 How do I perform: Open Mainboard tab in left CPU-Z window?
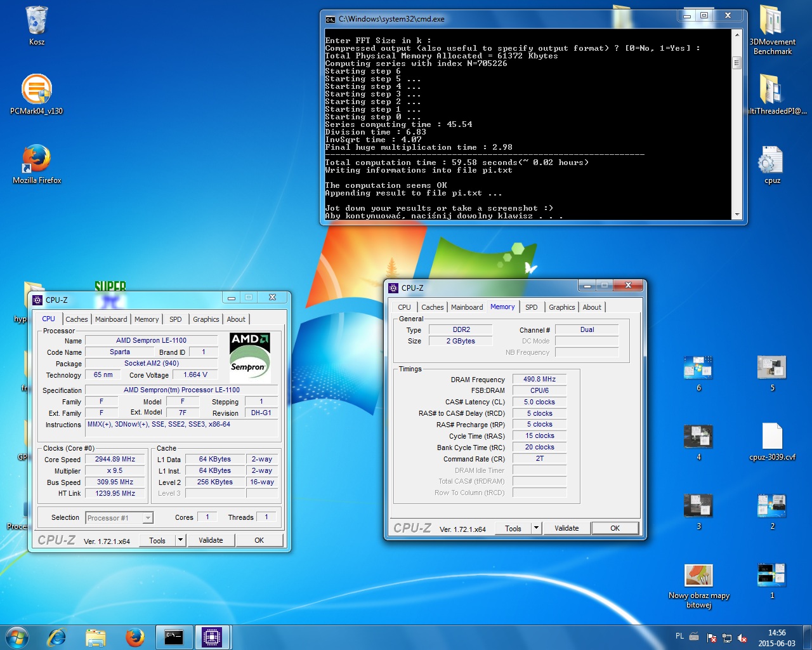[111, 319]
